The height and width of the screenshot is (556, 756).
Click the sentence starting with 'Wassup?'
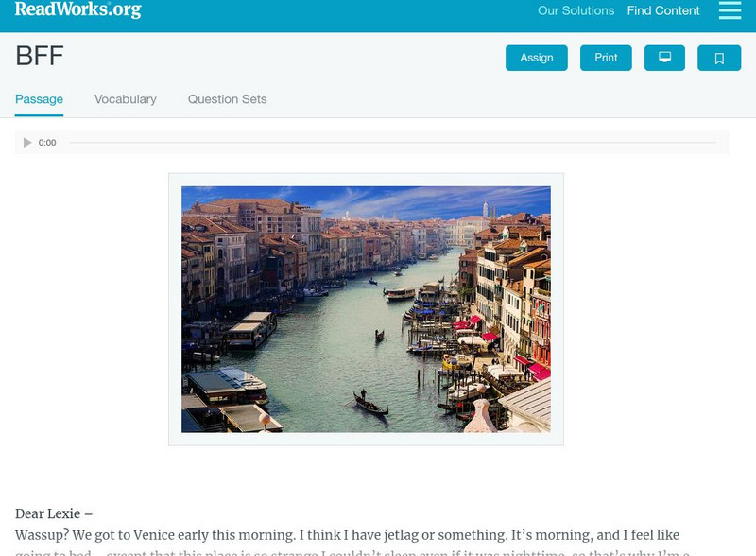point(347,535)
